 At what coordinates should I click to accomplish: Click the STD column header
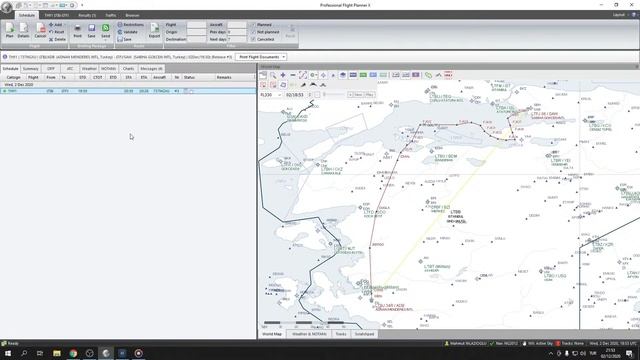[82, 77]
